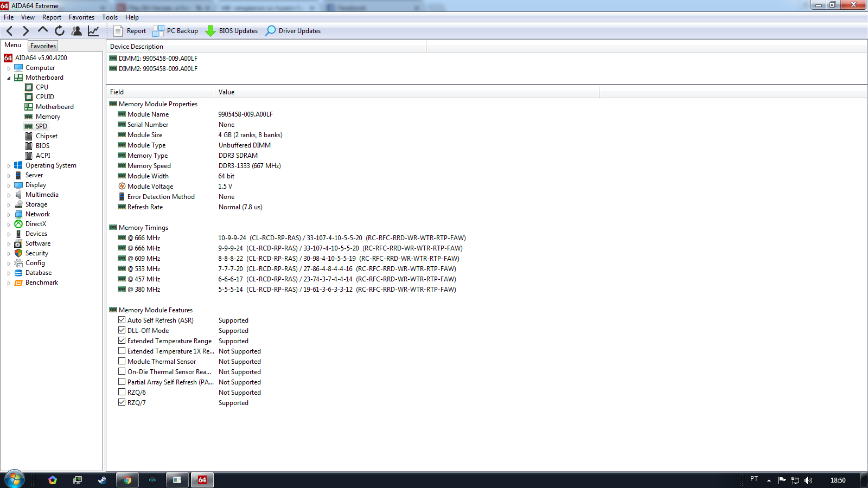
Task: Open the File menu
Action: pyautogui.click(x=9, y=17)
